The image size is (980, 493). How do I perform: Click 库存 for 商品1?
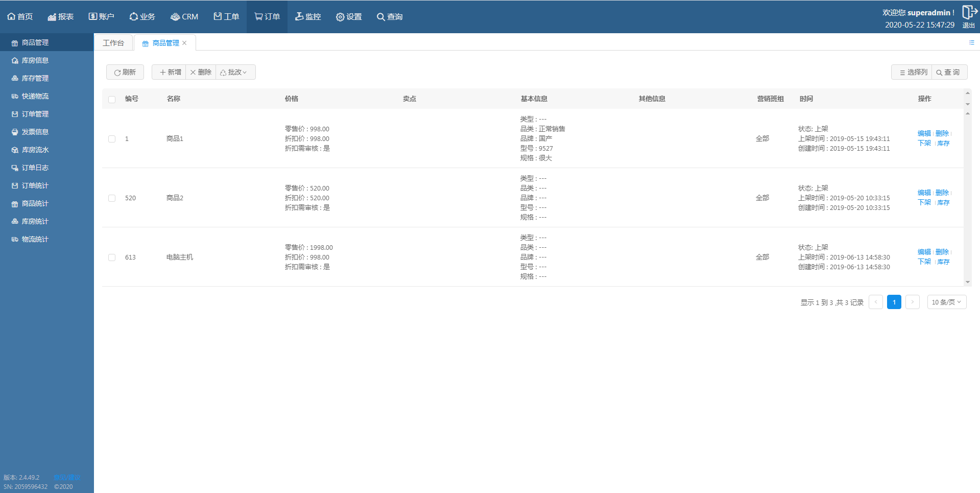point(943,143)
